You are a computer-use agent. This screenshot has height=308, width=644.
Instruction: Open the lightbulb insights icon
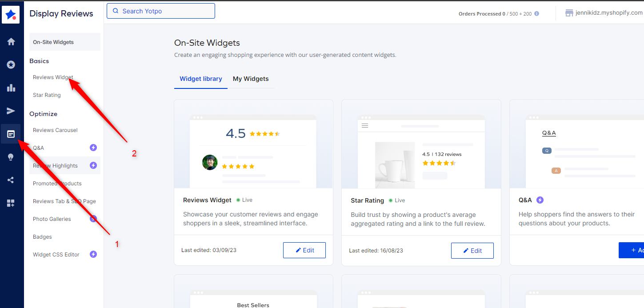pos(11,157)
